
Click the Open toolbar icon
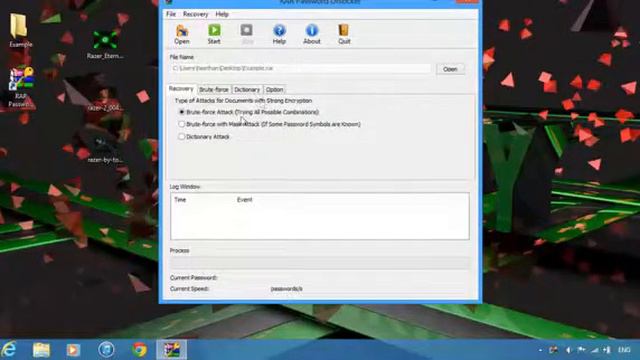182,34
